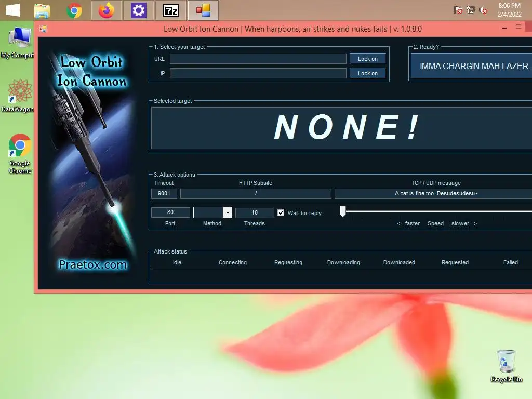Open File Explorer from the taskbar
Viewport: 532px width, 399px height.
(42, 10)
